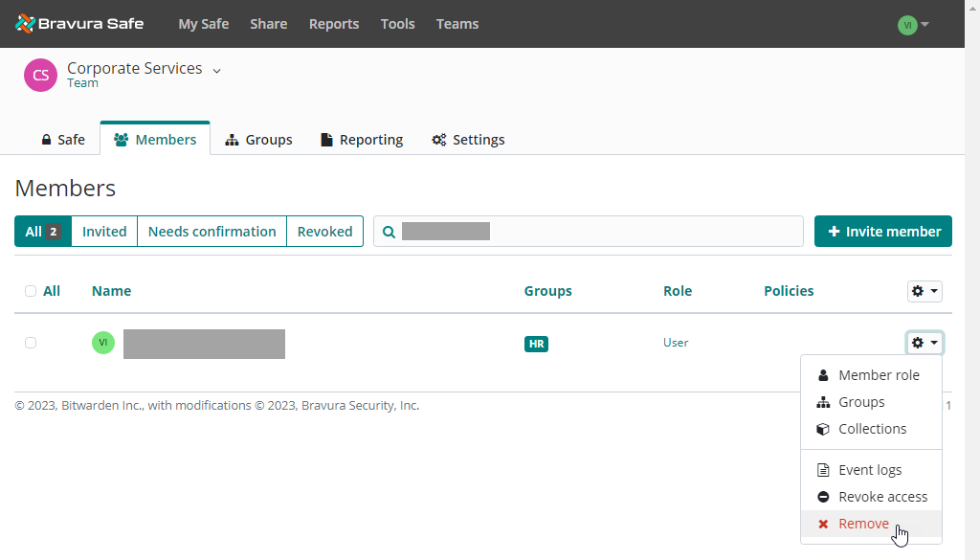Check the member row checkbox

(x=31, y=343)
